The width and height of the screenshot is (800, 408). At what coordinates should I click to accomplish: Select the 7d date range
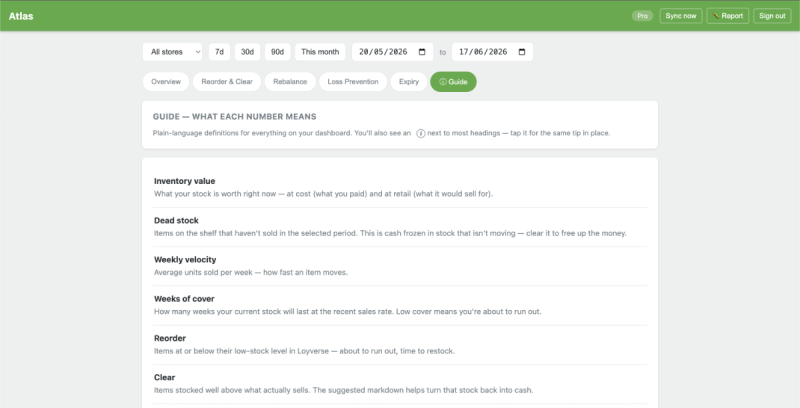[x=219, y=52]
